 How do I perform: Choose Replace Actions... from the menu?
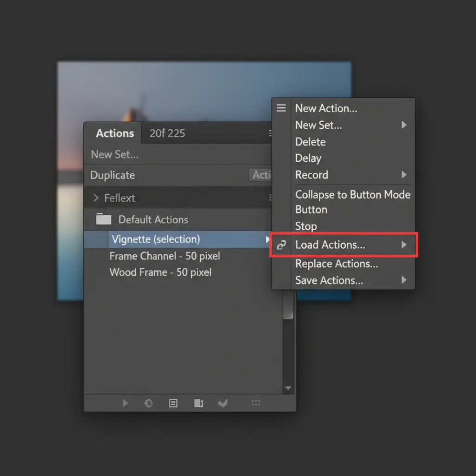point(337,264)
